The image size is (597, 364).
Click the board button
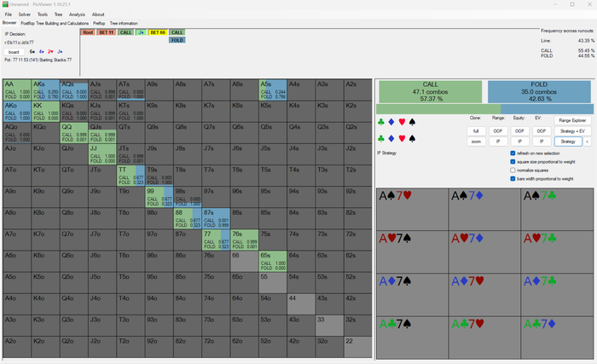(x=14, y=52)
